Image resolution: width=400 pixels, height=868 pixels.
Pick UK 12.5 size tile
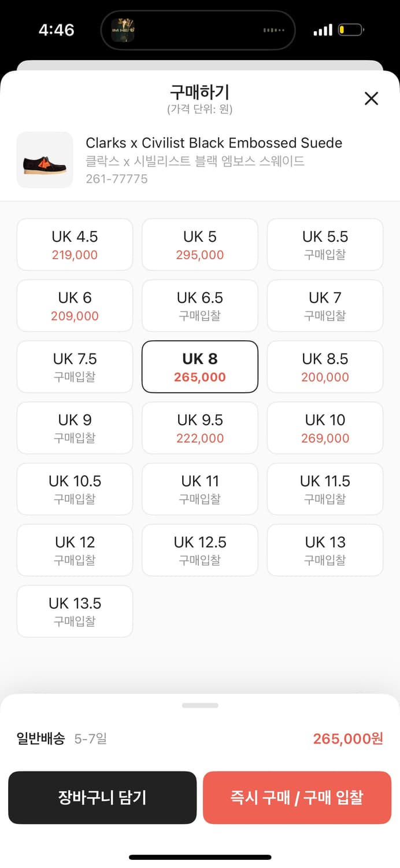pos(200,550)
